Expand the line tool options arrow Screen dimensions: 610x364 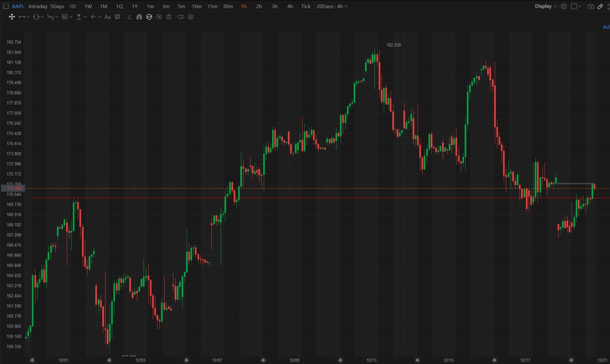tap(28, 17)
